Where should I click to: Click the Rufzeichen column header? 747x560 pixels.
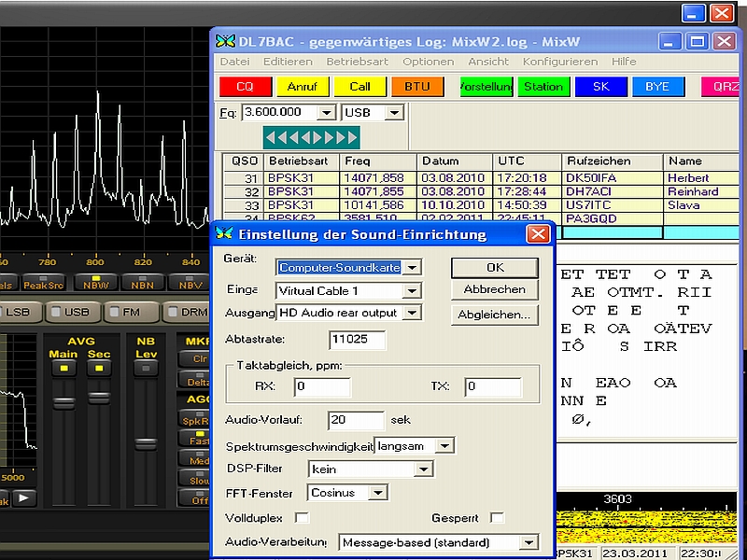pos(613,161)
